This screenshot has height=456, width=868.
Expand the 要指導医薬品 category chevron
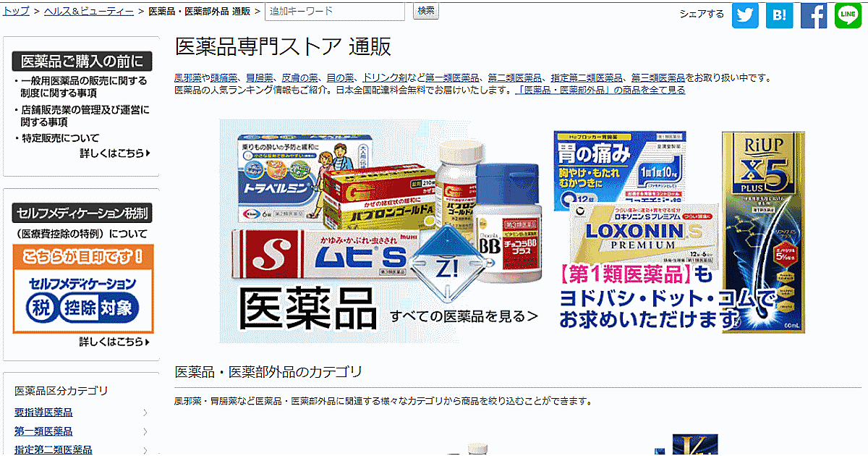145,413
